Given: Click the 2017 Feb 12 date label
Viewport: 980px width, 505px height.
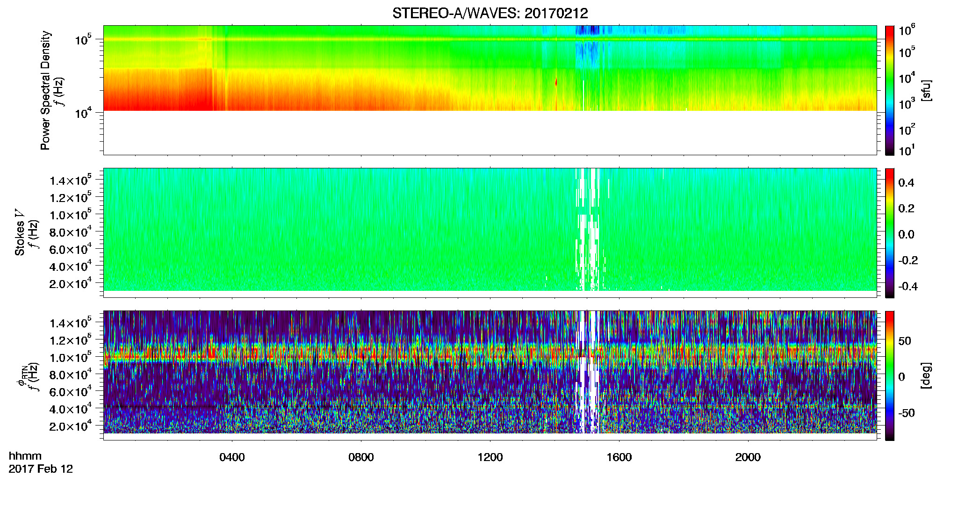Looking at the screenshot, I should tap(41, 469).
